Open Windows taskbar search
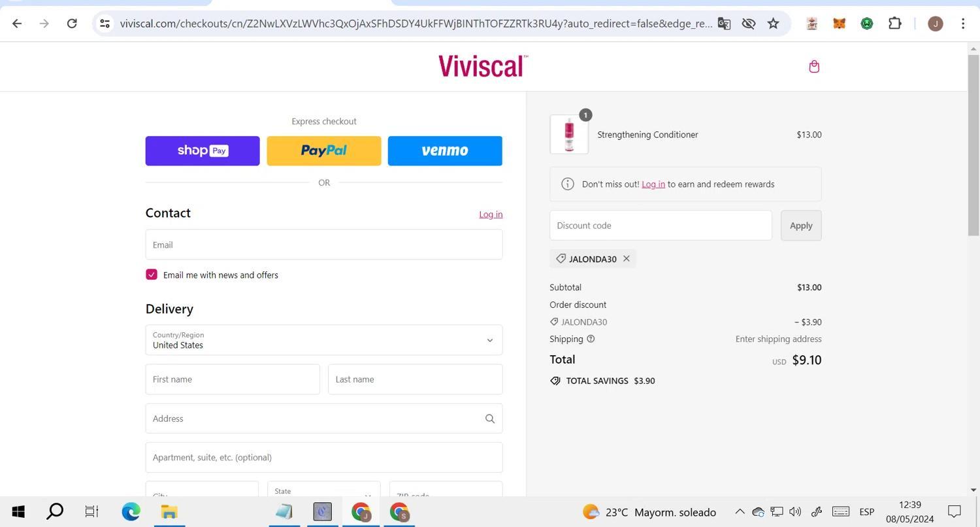Image resolution: width=980 pixels, height=527 pixels. (x=55, y=512)
